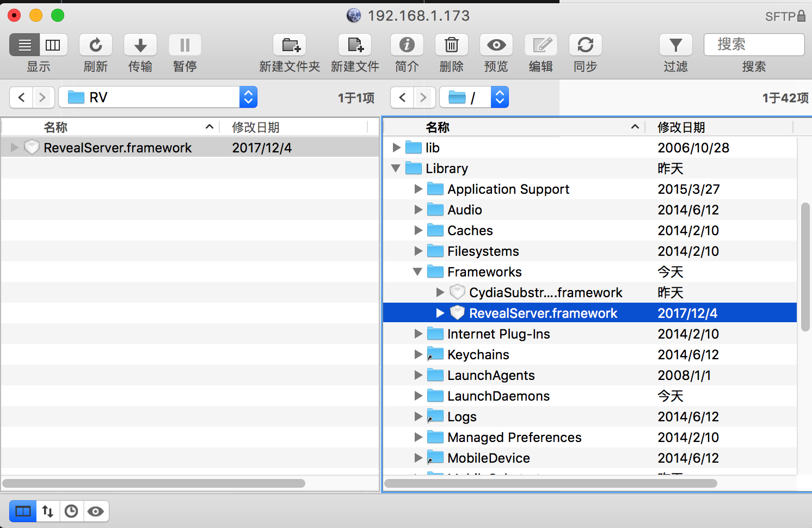Click the Frameworks folder name
This screenshot has width=812, height=528.
click(484, 272)
